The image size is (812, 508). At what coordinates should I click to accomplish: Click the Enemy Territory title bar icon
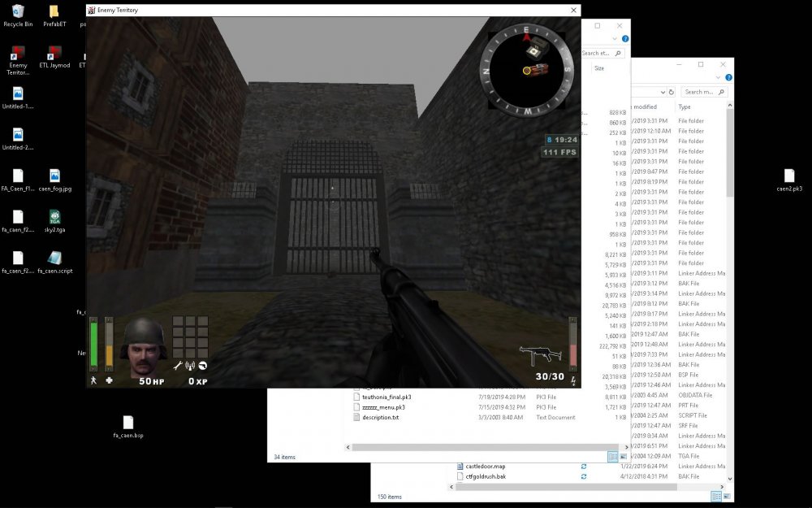click(91, 10)
